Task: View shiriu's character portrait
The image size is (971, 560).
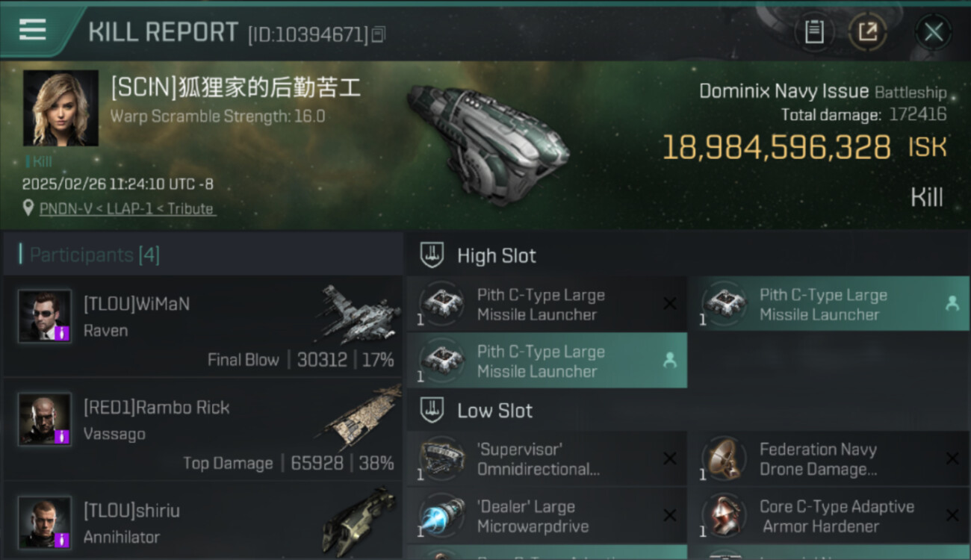Action: 45,522
